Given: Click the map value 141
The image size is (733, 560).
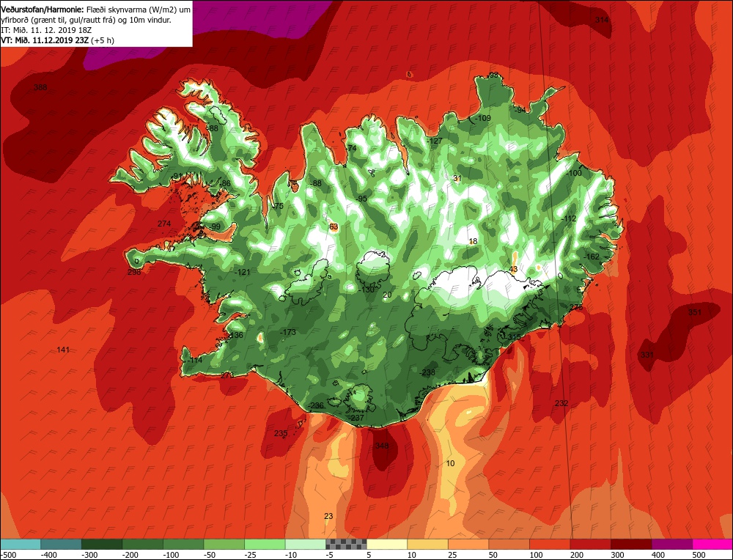Looking at the screenshot, I should pos(63,350).
